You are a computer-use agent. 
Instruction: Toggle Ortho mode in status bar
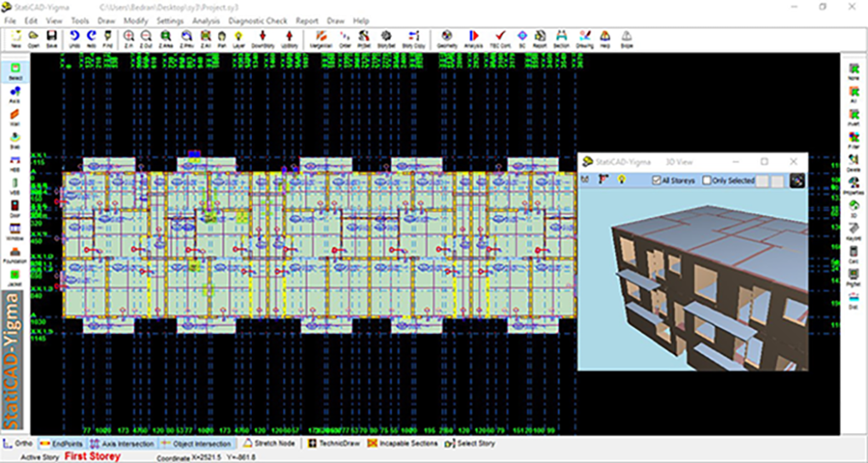(x=19, y=443)
